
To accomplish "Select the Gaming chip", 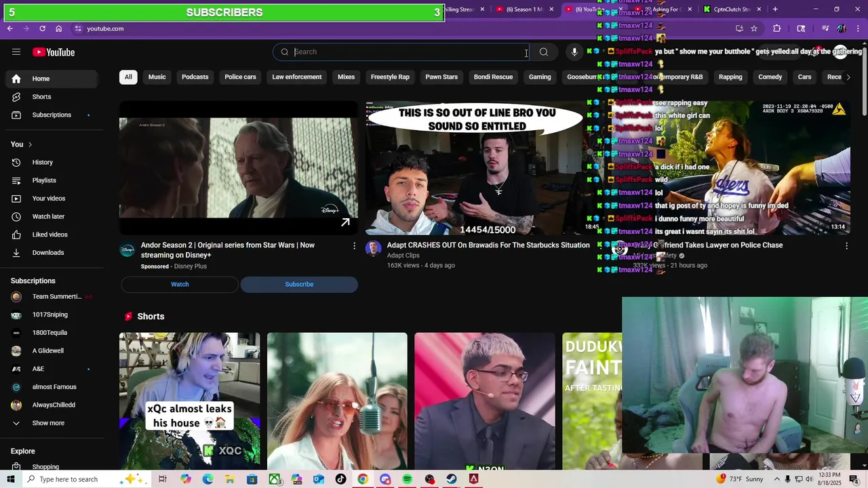I will [540, 77].
